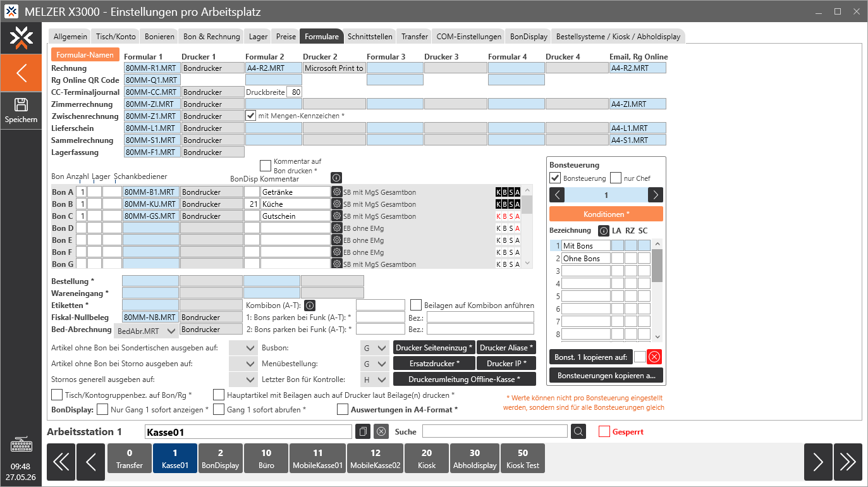Check Gang 1 sofort abrufen
The height and width of the screenshot is (487, 868).
218,409
